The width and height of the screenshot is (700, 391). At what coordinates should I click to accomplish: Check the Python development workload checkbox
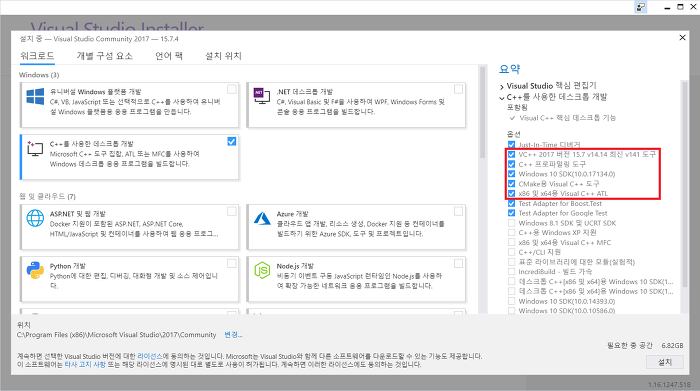click(x=232, y=263)
